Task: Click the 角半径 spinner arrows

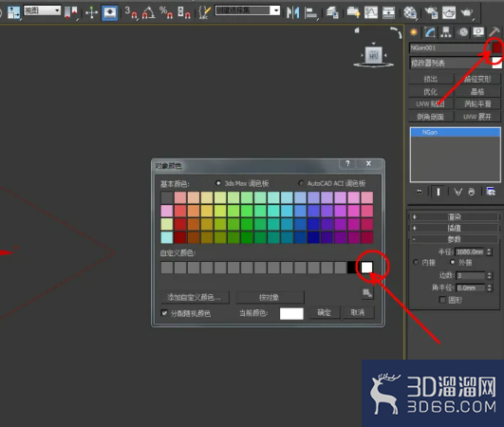Action: click(x=489, y=288)
